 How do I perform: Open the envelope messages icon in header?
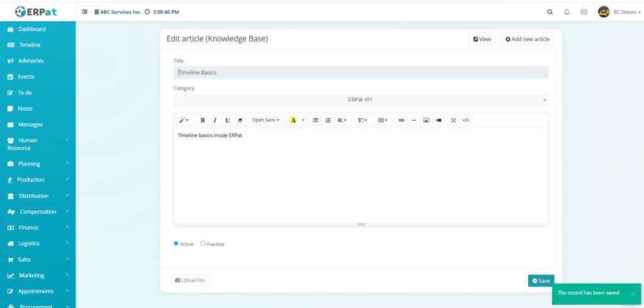(584, 12)
